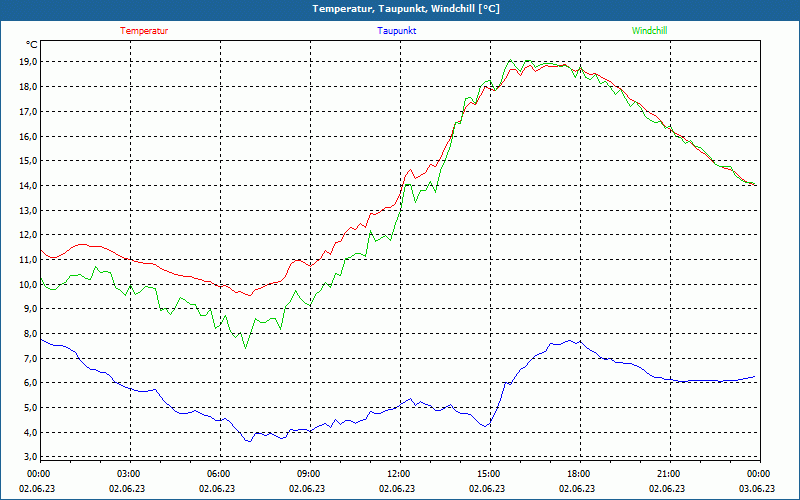800x500 pixels.
Task: Click the 5,0 y-axis value
Action: (x=31, y=408)
